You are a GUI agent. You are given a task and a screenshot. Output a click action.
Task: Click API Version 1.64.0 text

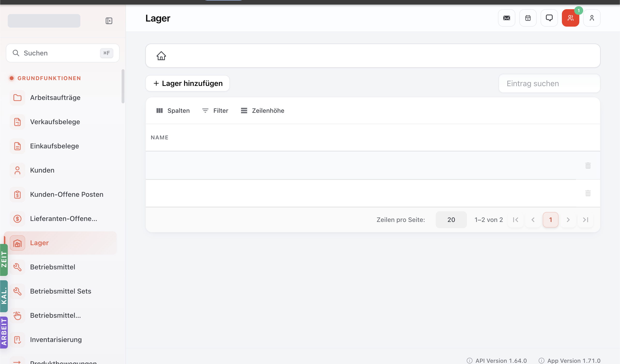coord(501,361)
